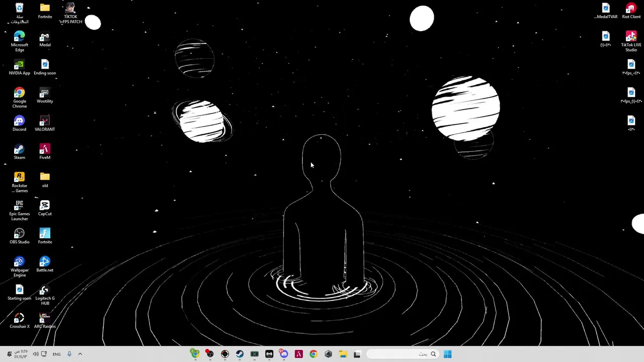This screenshot has width=644, height=362.
Task: Open the ARC Raiders desktop shortcut
Action: (45, 321)
